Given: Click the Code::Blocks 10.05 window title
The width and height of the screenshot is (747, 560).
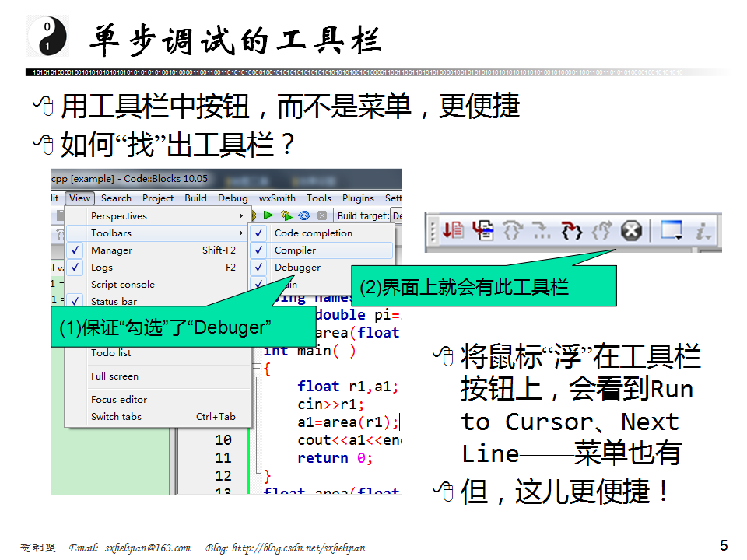Looking at the screenshot, I should (166, 179).
